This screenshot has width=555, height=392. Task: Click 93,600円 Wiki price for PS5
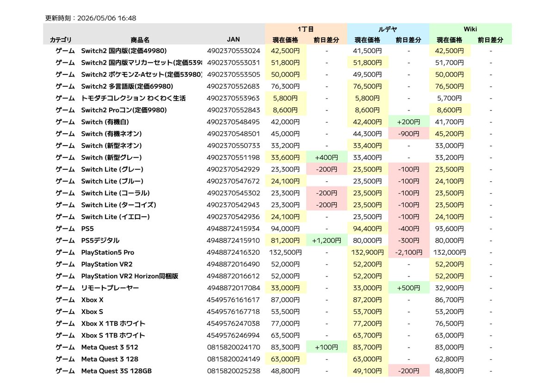pyautogui.click(x=450, y=228)
